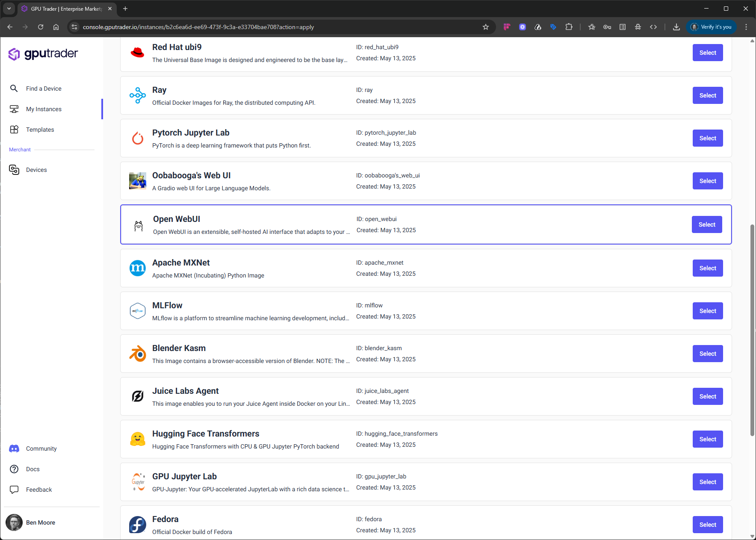This screenshot has width=756, height=540.
Task: Click the Verify it's you profile button
Action: [711, 27]
